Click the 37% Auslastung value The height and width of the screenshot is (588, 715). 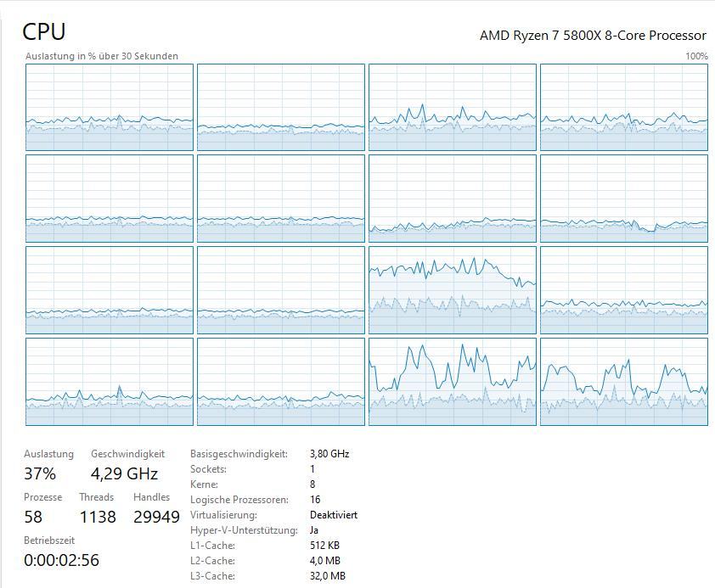40,473
